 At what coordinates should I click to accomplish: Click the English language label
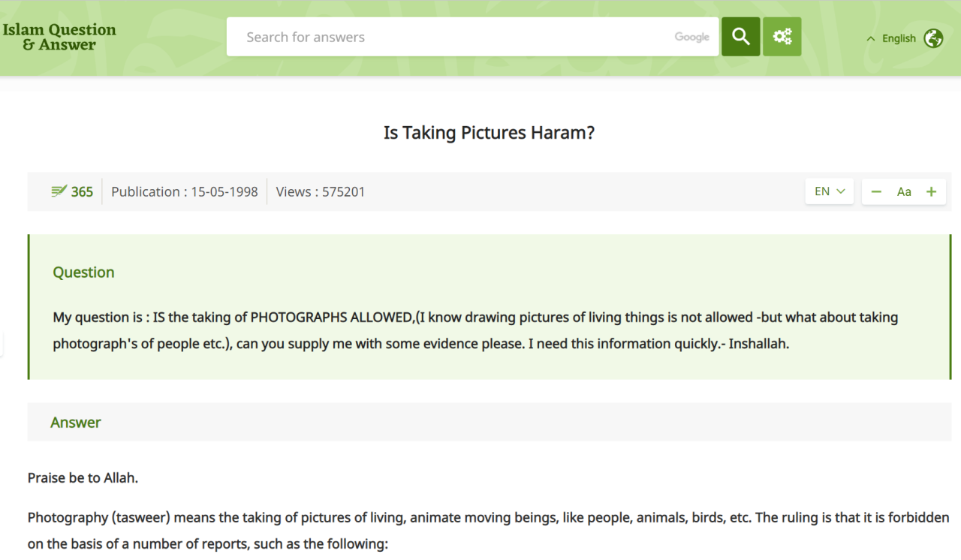point(899,38)
